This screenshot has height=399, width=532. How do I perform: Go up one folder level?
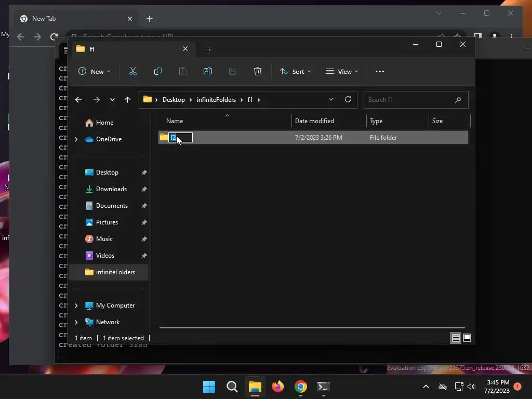[128, 100]
